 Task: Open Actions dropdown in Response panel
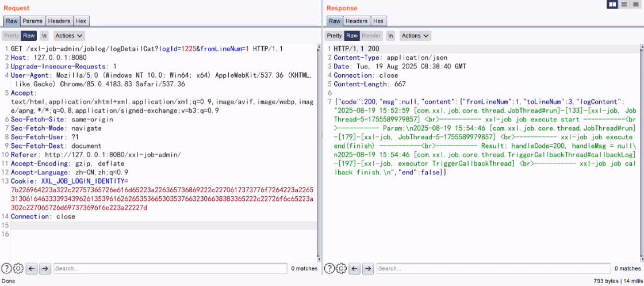pos(415,36)
